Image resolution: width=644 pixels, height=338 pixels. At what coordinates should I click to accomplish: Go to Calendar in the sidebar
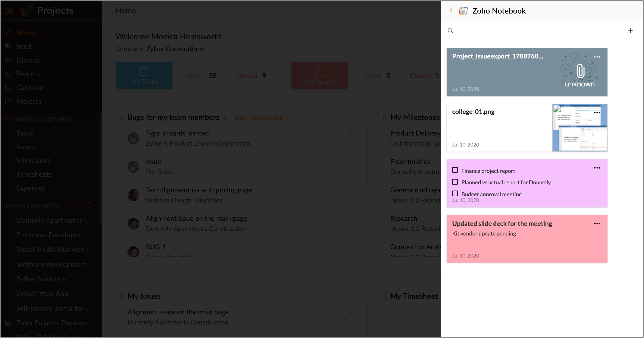[30, 88]
